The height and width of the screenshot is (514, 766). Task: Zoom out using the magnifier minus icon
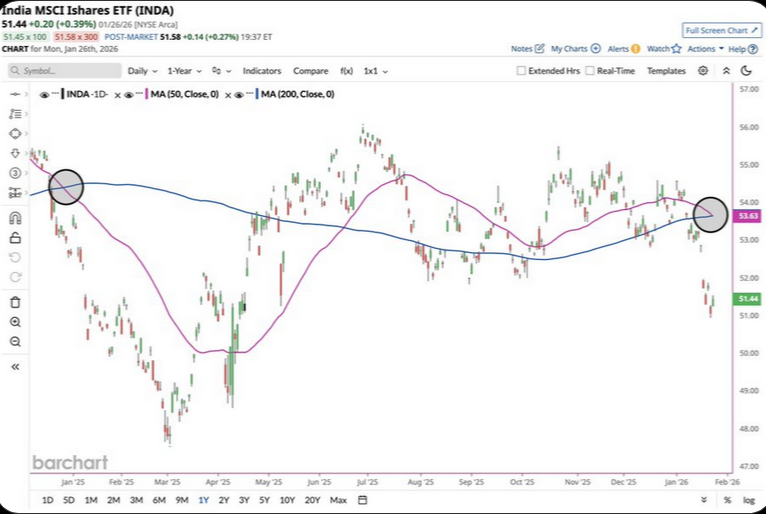(x=15, y=342)
